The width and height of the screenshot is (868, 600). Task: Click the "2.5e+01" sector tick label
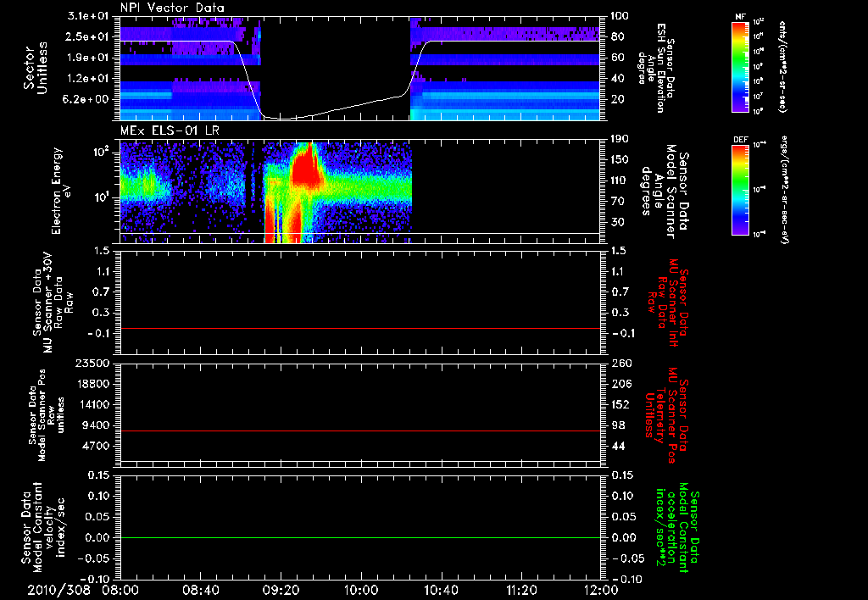point(87,36)
